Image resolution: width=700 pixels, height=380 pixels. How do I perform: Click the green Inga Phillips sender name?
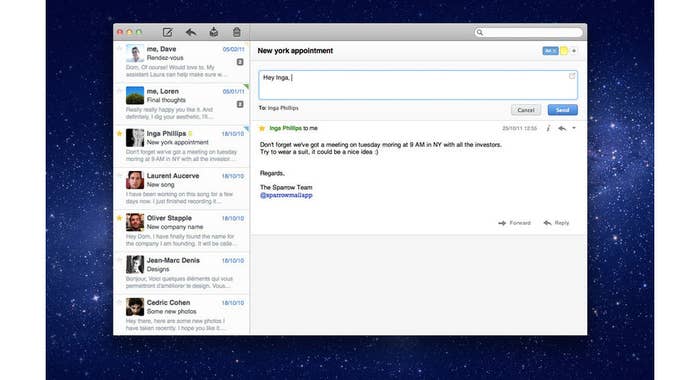pyautogui.click(x=286, y=128)
